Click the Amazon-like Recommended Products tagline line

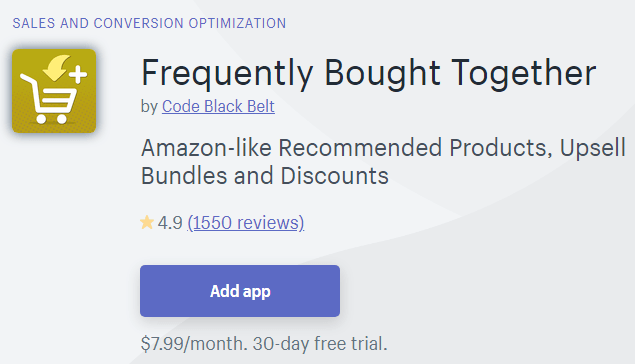tap(383, 148)
